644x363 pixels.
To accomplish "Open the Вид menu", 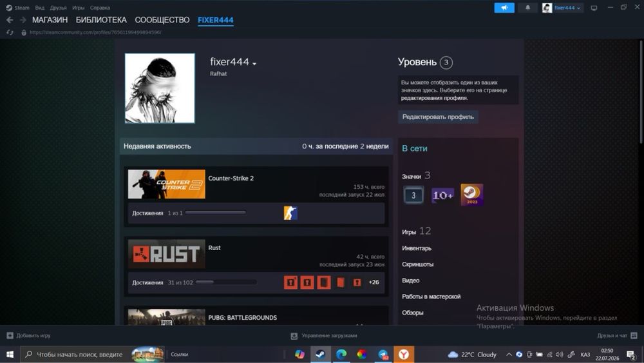I will click(40, 8).
